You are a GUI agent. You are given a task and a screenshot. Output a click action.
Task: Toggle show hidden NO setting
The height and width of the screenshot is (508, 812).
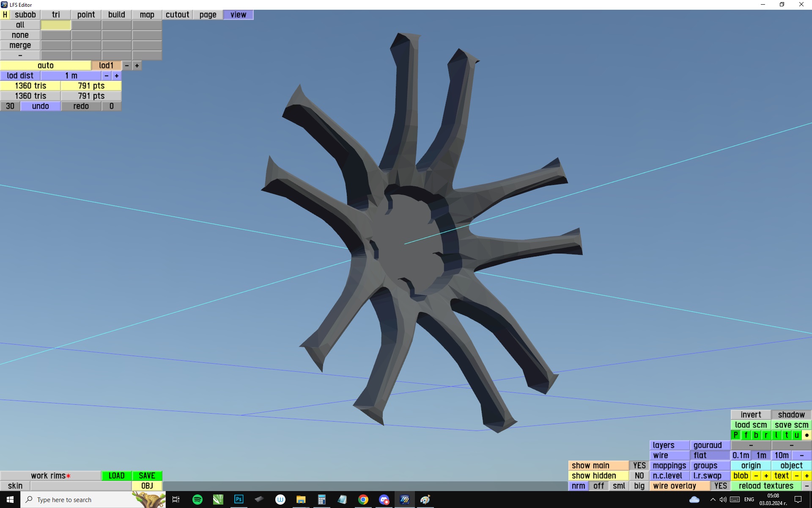pos(639,476)
